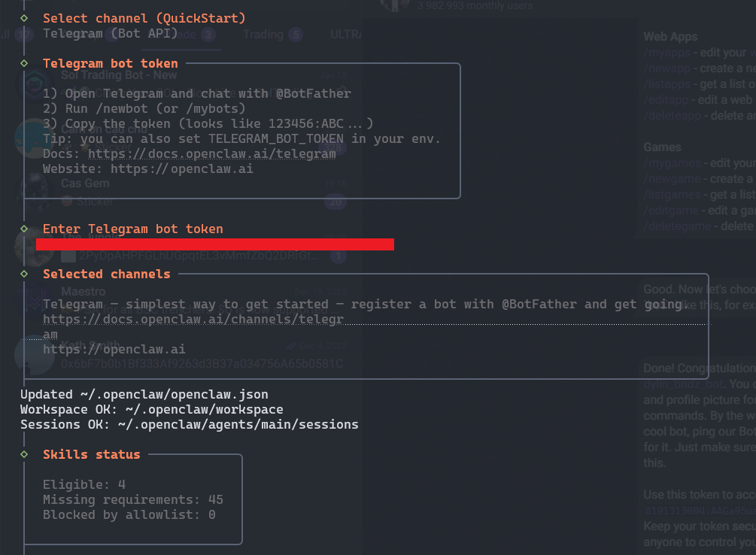The width and height of the screenshot is (756, 555).
Task: Open the docs.openclaw.ai/telegram docs link
Action: [211, 154]
